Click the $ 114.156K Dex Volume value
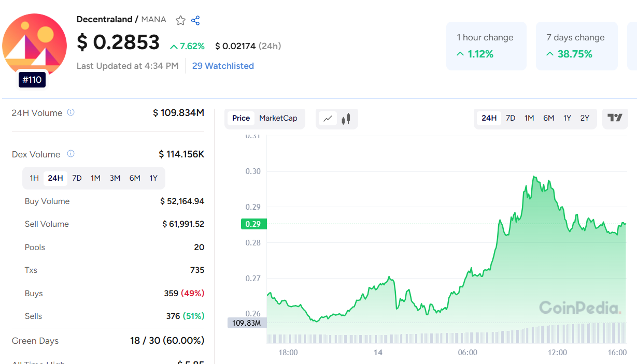Viewport: 637px width, 364px height. 181,154
